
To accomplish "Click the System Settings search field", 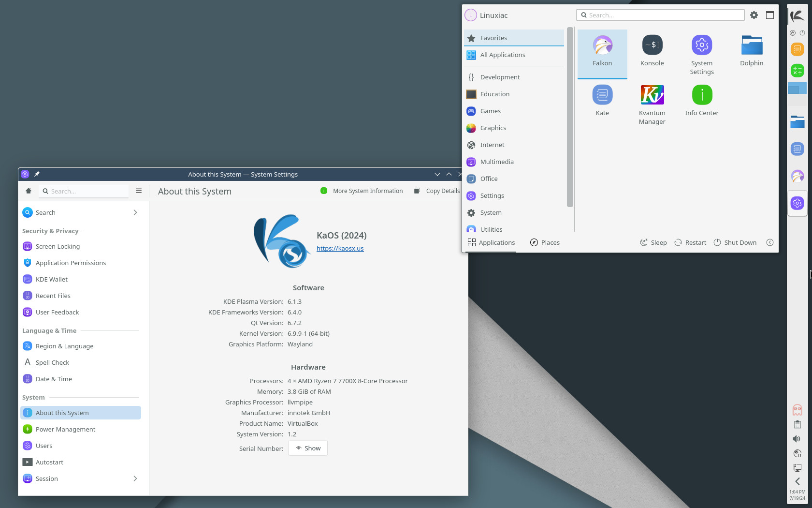I will click(x=84, y=191).
